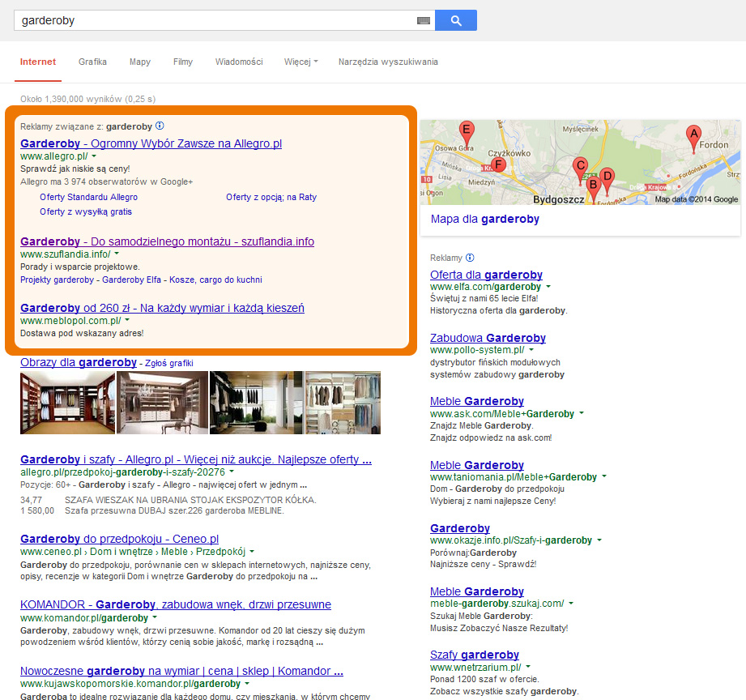Click the blue search magnifier button
Image resolution: width=746 pixels, height=700 pixels.
456,20
